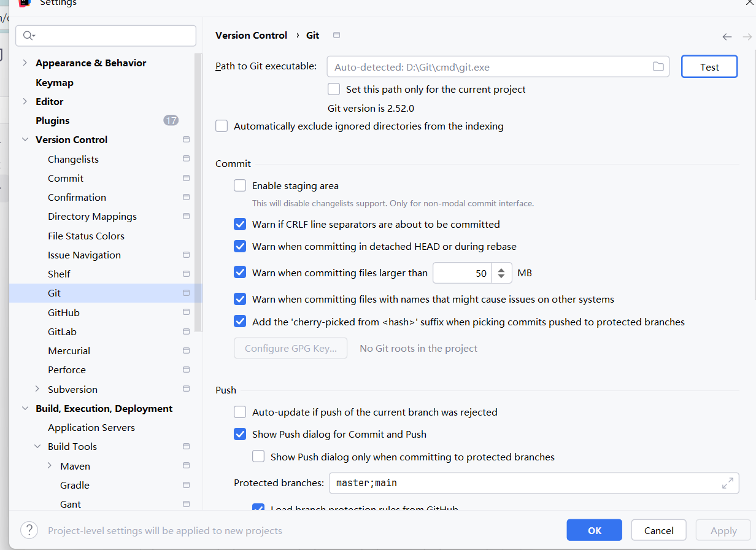756x550 pixels.
Task: Toggle warning for detached HEAD commits
Action: pos(240,246)
